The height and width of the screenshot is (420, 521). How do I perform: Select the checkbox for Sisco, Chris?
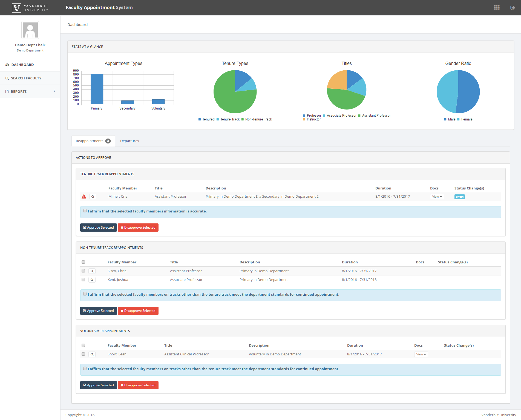point(83,271)
